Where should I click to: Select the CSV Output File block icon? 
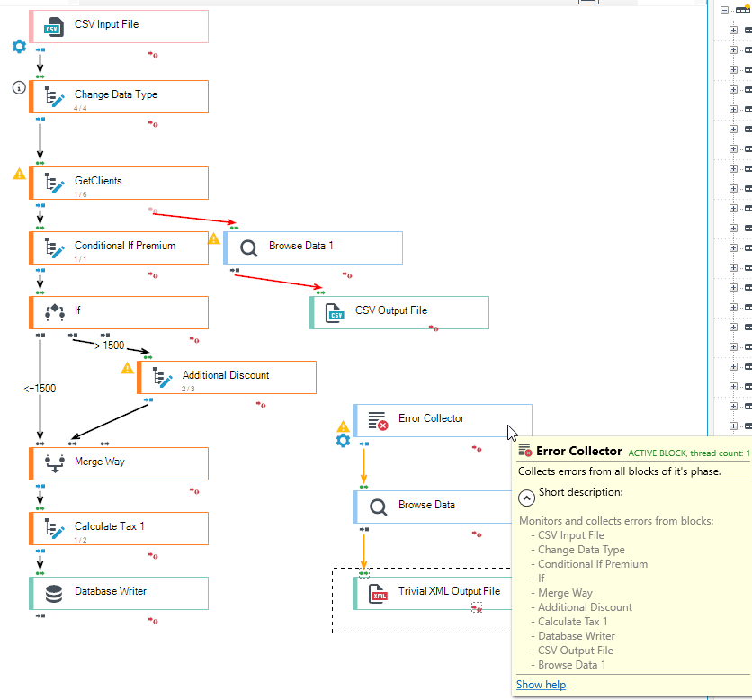tap(335, 313)
